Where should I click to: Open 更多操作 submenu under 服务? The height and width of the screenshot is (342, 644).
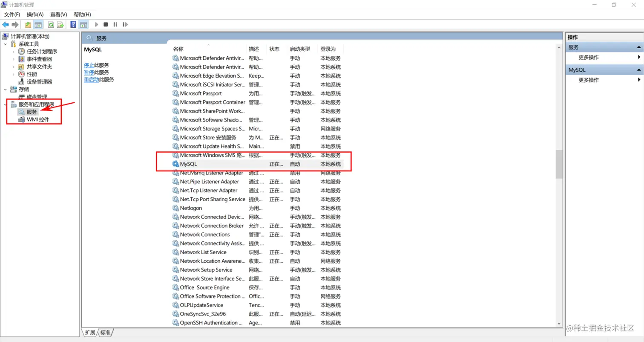click(604, 58)
